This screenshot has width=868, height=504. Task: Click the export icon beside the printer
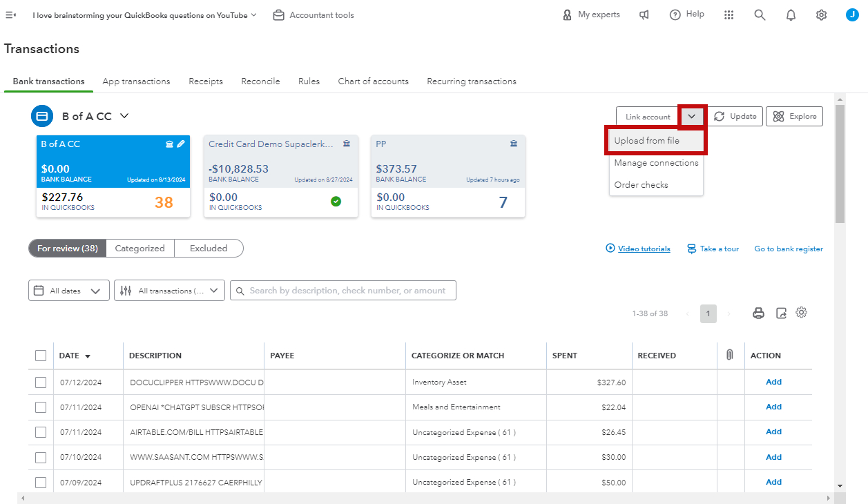pos(781,313)
